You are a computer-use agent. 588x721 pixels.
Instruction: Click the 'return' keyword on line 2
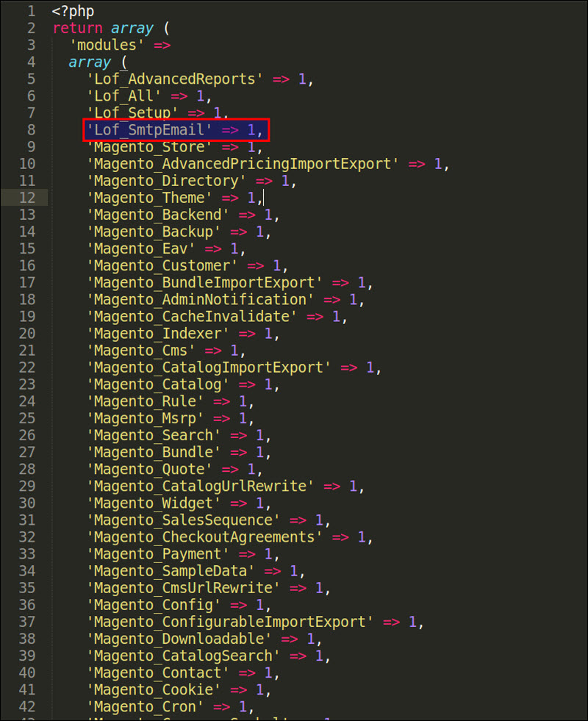coord(77,29)
